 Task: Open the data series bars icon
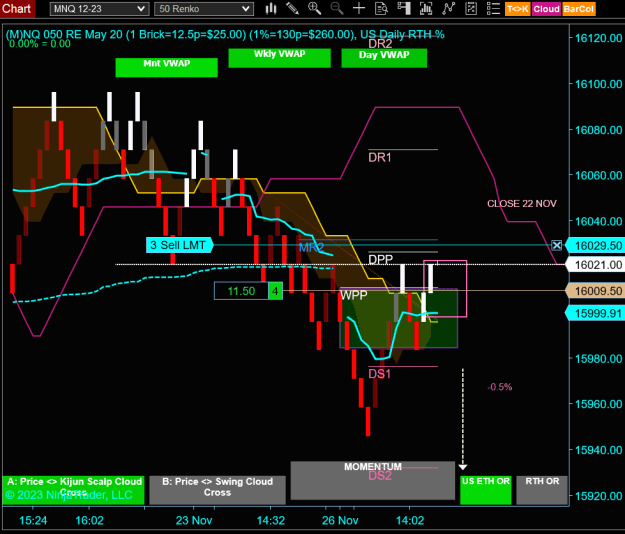pyautogui.click(x=426, y=8)
